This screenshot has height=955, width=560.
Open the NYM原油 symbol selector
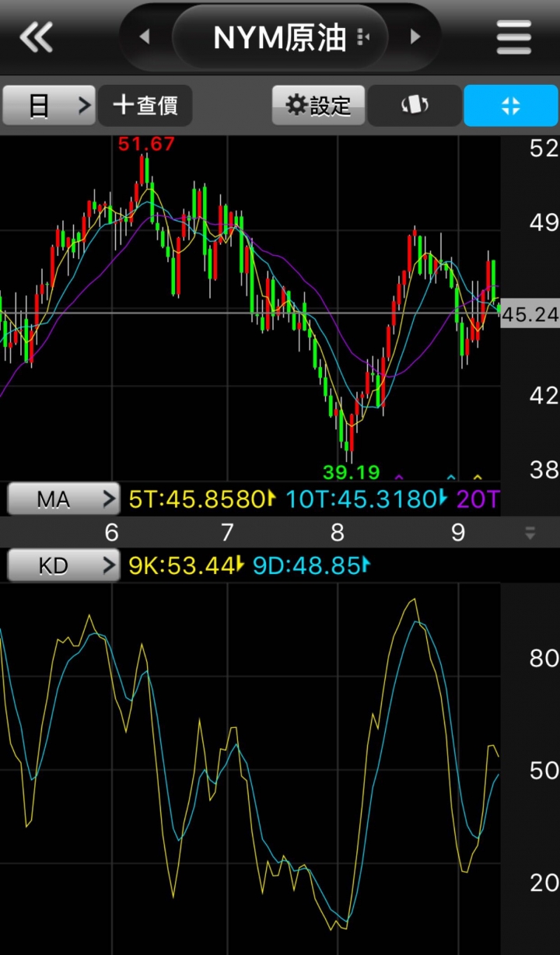tap(280, 37)
